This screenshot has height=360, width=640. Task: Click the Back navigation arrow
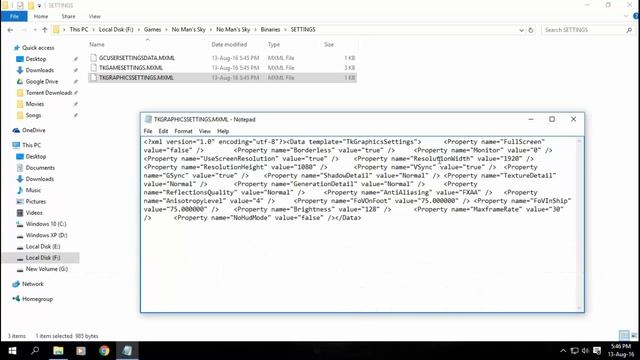pos(10,30)
